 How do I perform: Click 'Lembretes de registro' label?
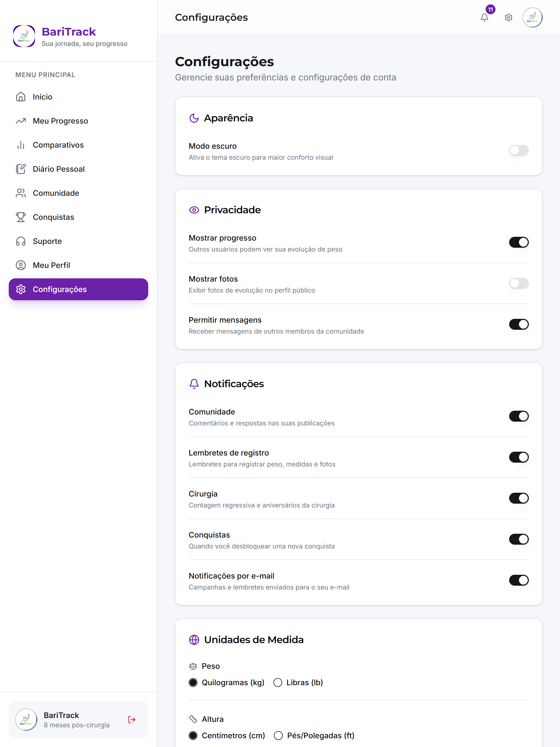229,453
